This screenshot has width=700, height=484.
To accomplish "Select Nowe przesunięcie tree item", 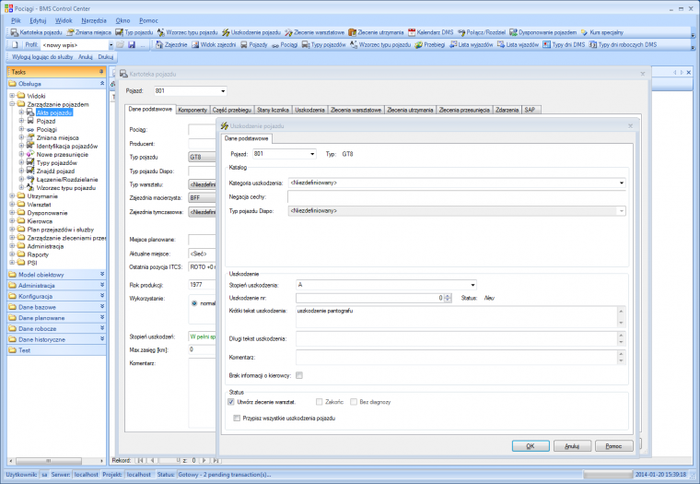I will click(x=62, y=154).
